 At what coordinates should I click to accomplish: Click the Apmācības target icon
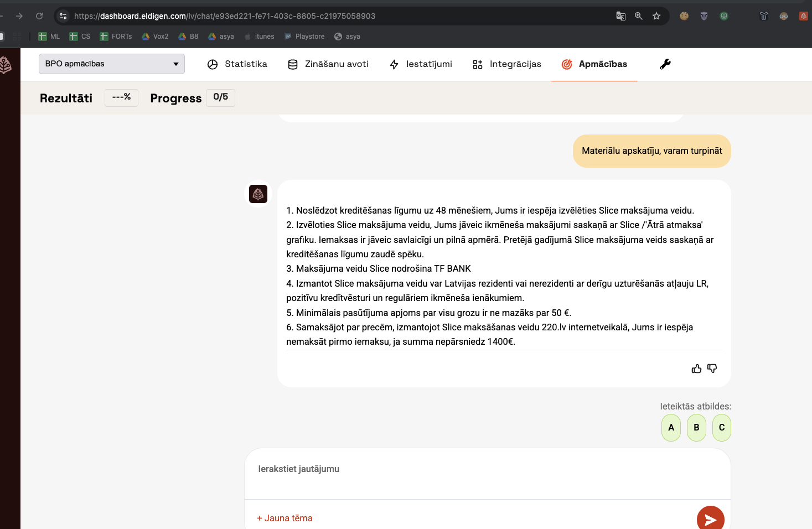[x=567, y=64]
